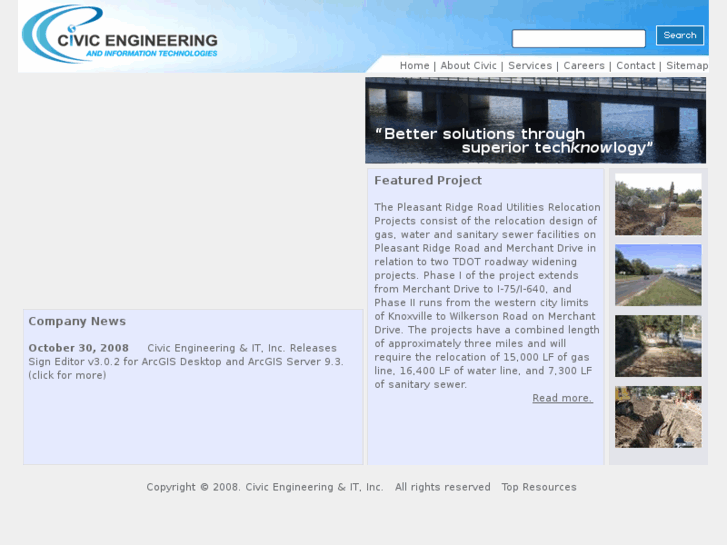Open the highway median project photo

(x=658, y=275)
